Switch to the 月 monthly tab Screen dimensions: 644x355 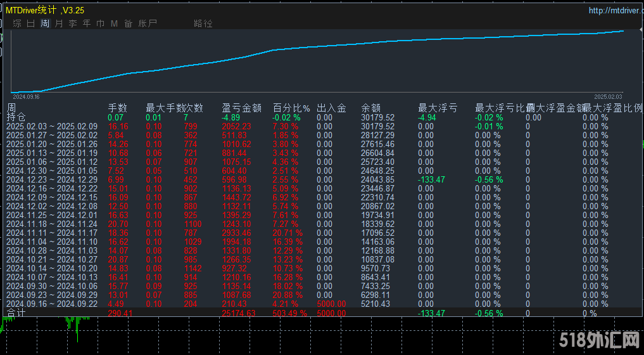point(59,23)
